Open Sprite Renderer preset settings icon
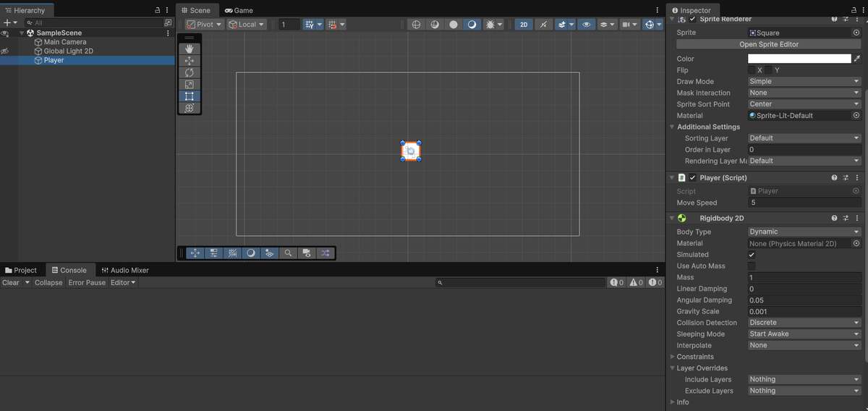868x411 pixels. [846, 19]
